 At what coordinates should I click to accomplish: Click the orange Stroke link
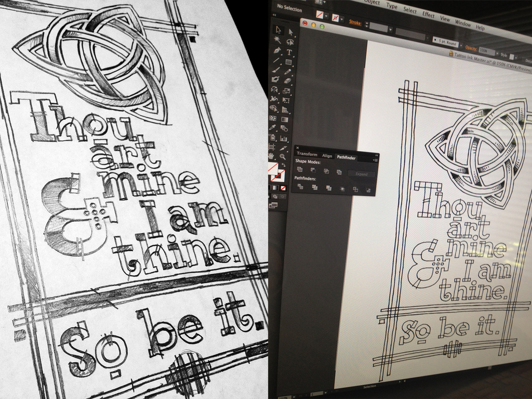tap(356, 22)
